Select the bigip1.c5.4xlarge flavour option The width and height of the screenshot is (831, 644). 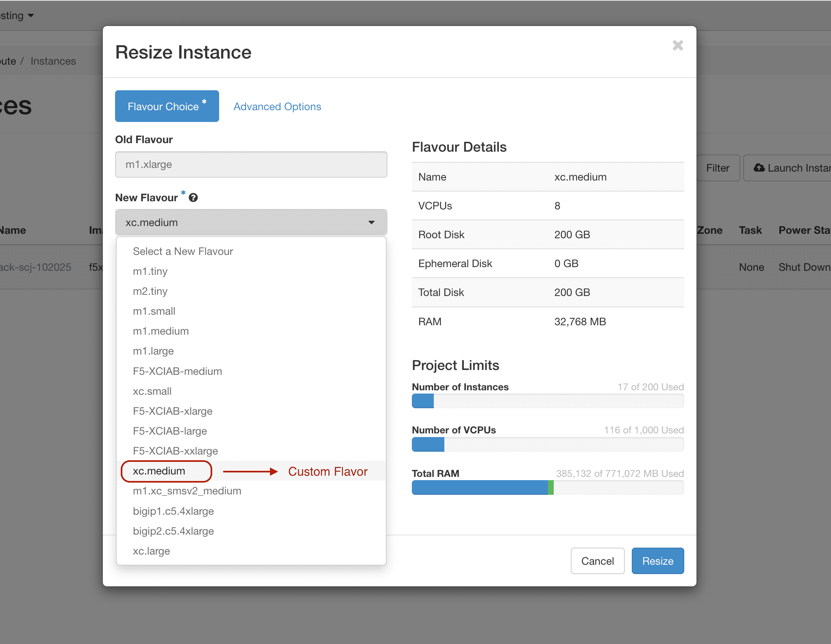(x=173, y=511)
